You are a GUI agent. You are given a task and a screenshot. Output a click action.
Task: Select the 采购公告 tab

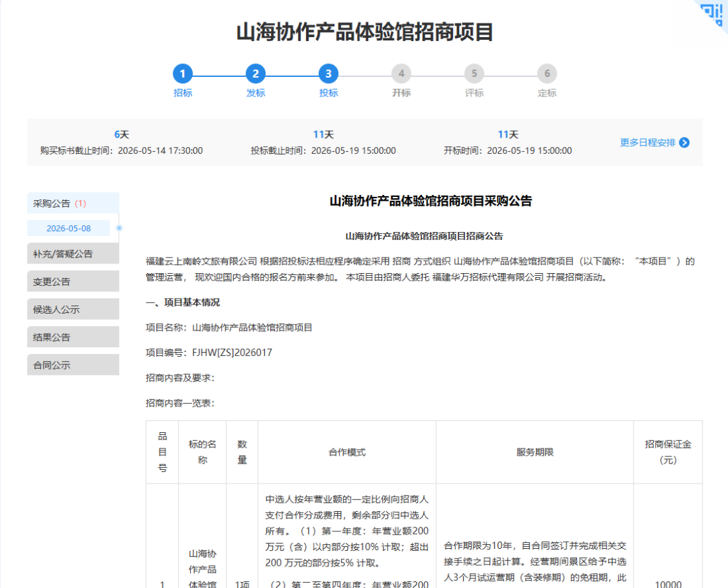tap(73, 204)
